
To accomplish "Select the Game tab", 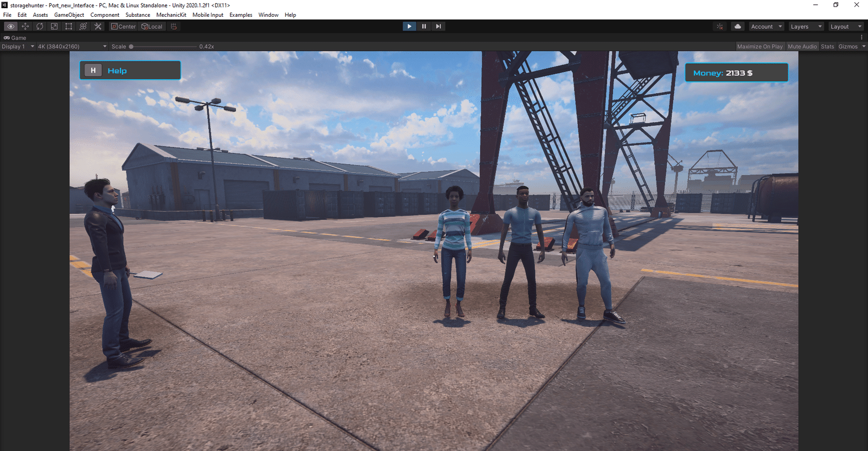I will point(15,37).
